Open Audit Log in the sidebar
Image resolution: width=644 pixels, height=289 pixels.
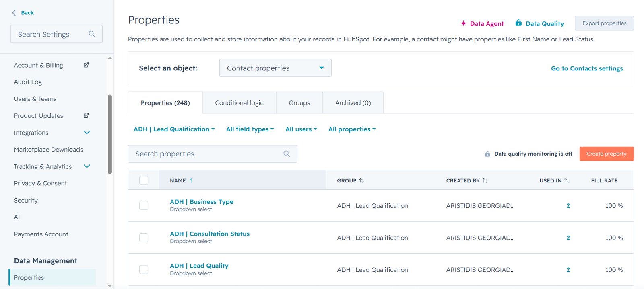28,82
